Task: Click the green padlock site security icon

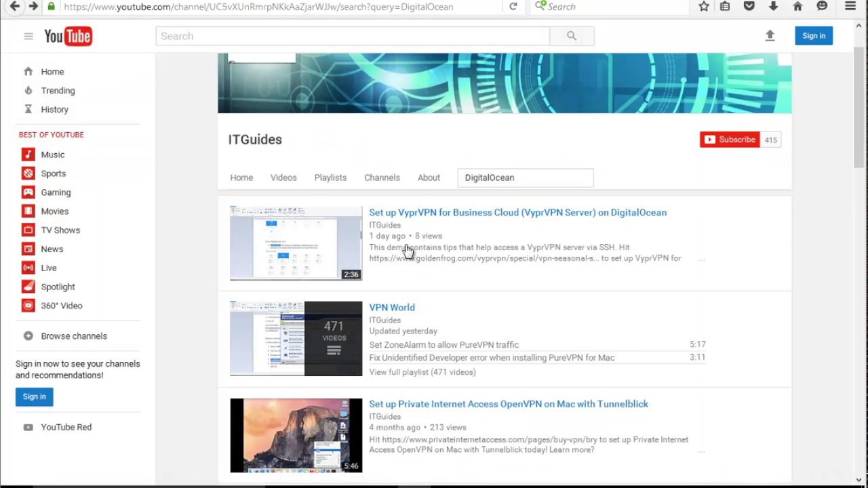Action: 51,6
